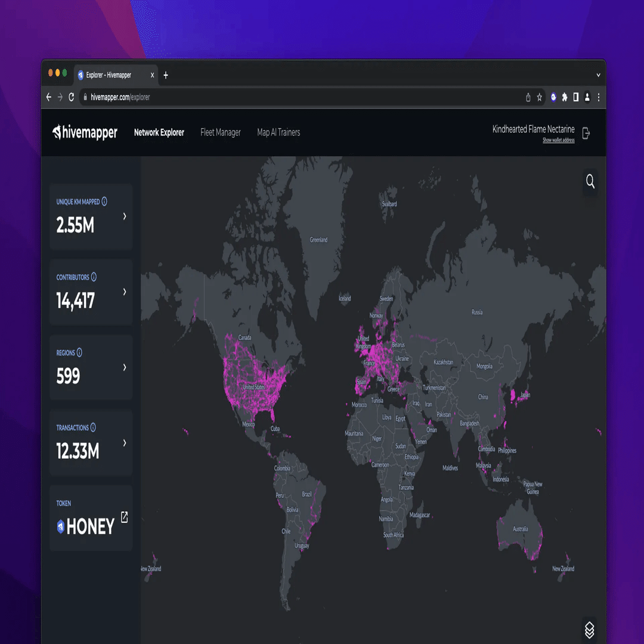The height and width of the screenshot is (644, 644).
Task: Click the HONEY token icon
Action: (60, 527)
